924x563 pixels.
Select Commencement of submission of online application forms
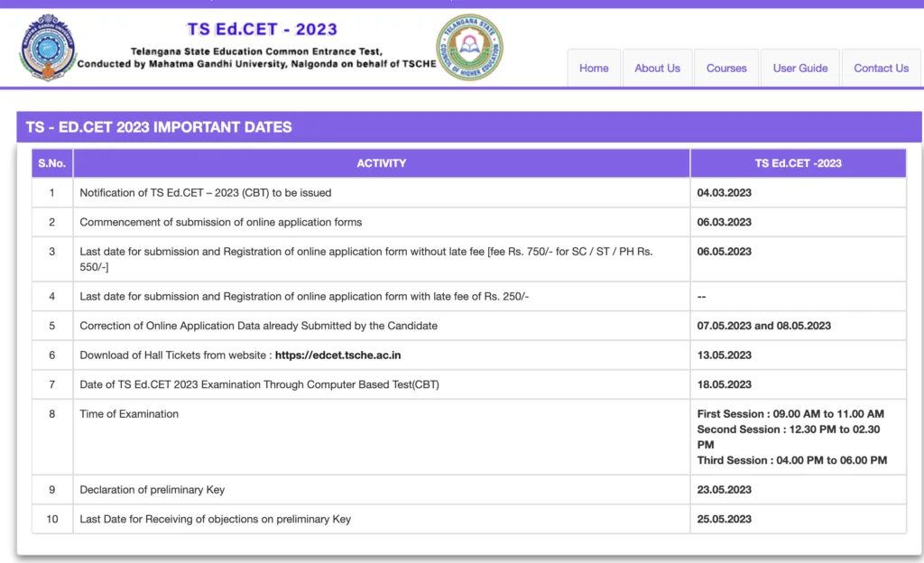(x=221, y=222)
